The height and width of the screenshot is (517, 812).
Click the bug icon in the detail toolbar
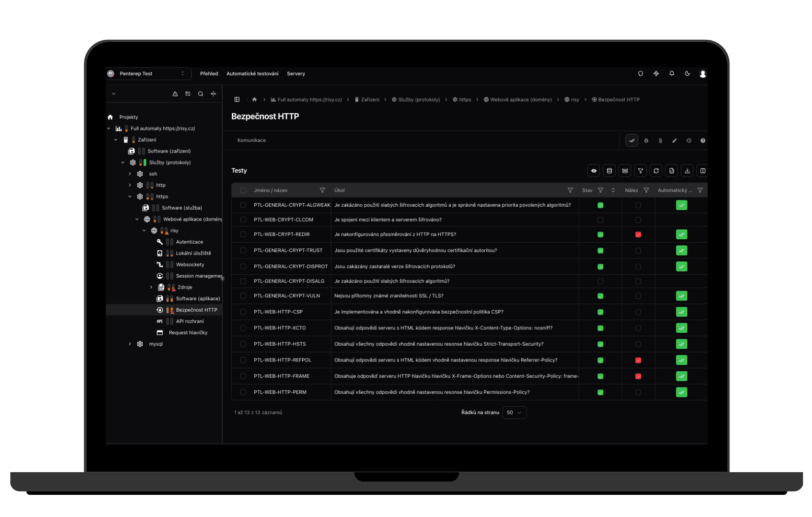coord(646,141)
